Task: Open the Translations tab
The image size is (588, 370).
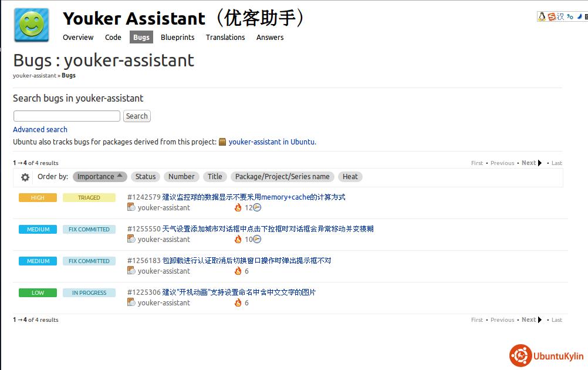Action: tap(225, 37)
